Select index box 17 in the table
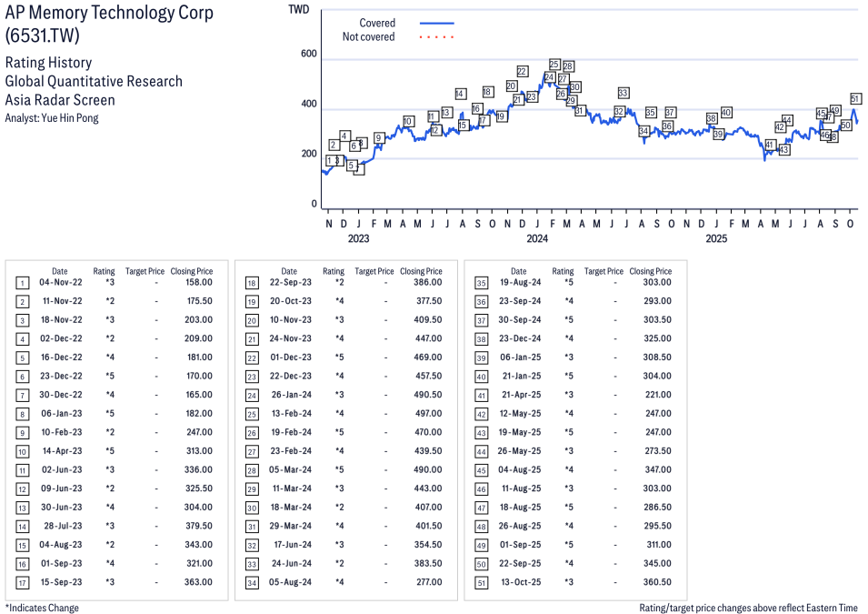 22,582
